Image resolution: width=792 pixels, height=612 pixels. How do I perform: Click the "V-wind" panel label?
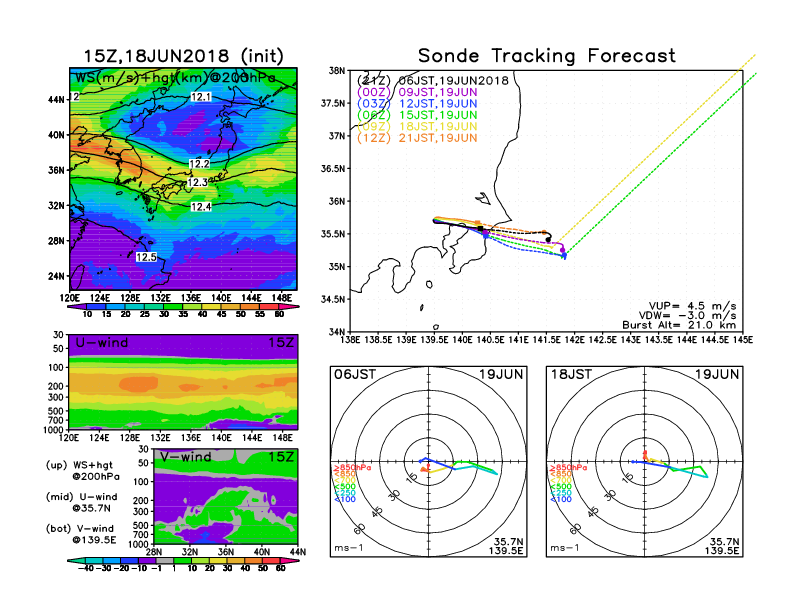click(x=185, y=457)
